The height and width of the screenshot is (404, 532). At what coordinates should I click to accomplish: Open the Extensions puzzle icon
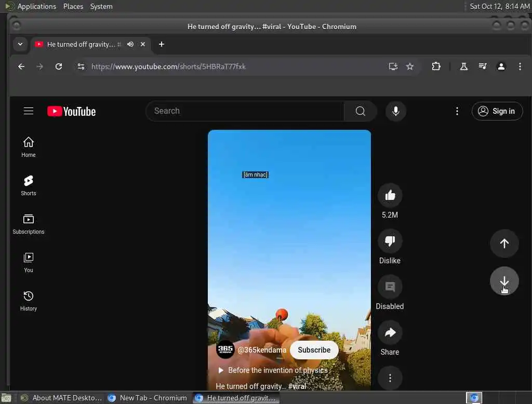[x=436, y=66]
